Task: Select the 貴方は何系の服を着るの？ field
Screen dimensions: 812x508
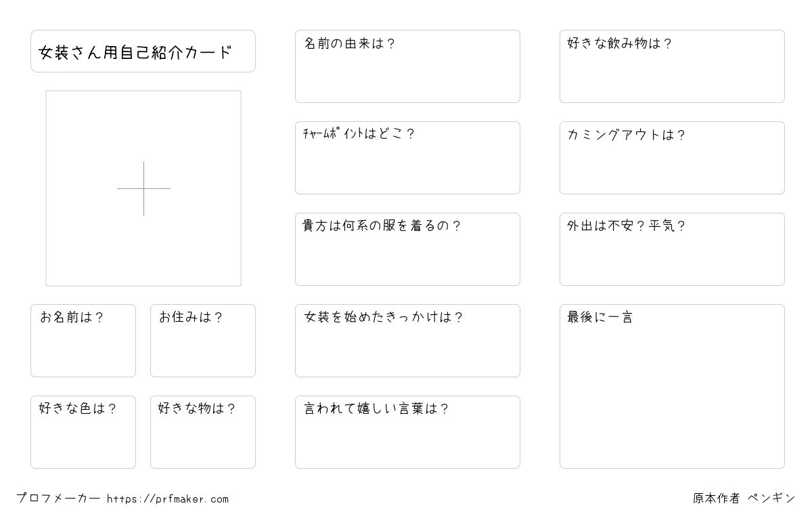Action: tap(407, 249)
